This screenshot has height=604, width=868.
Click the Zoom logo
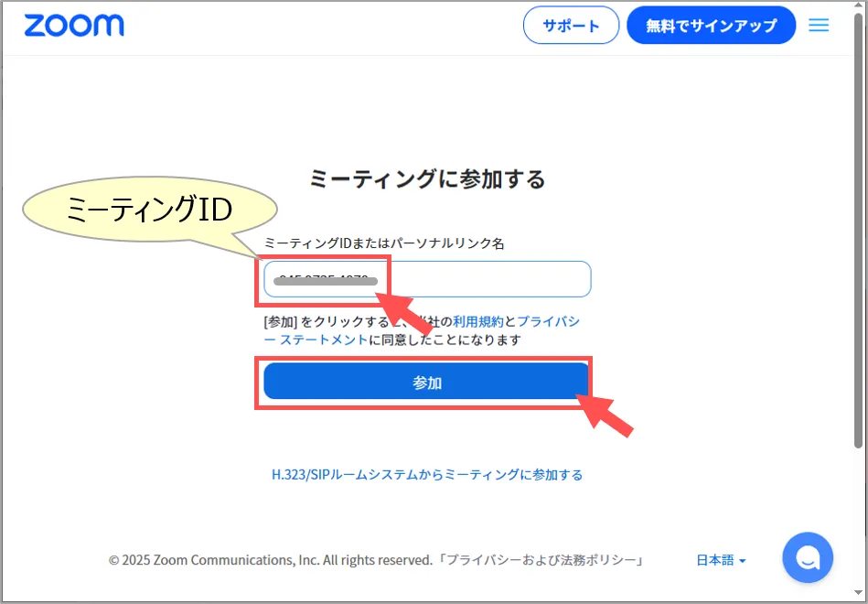[74, 26]
